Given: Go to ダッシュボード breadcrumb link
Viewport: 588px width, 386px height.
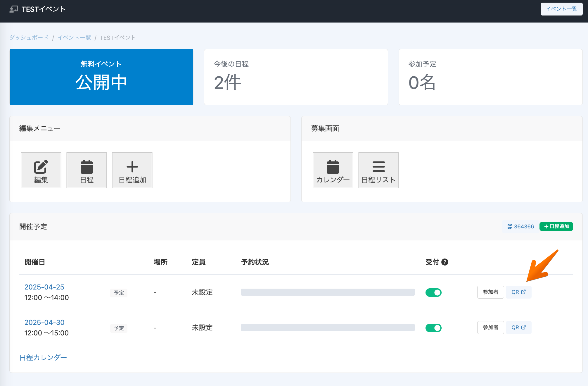Looking at the screenshot, I should 29,38.
